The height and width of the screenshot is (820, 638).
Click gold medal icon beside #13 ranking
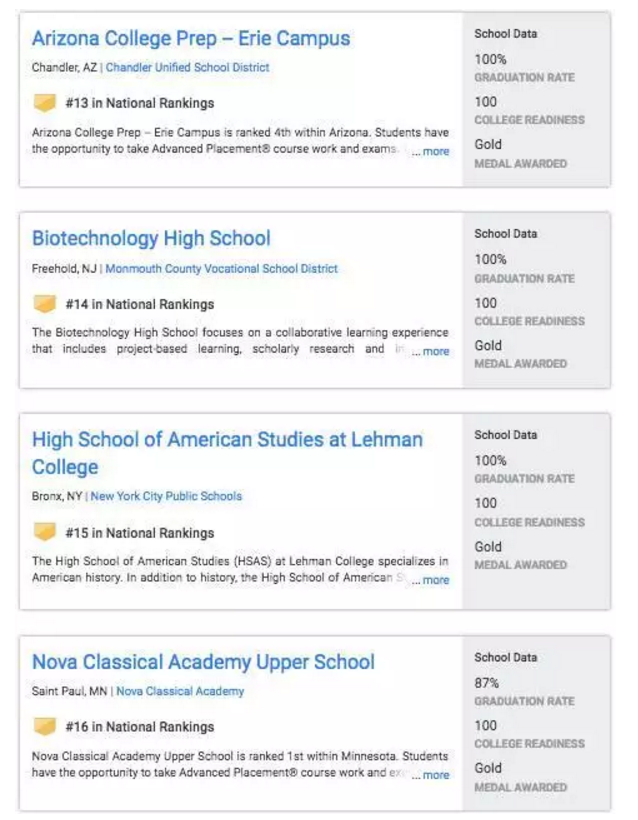44,103
